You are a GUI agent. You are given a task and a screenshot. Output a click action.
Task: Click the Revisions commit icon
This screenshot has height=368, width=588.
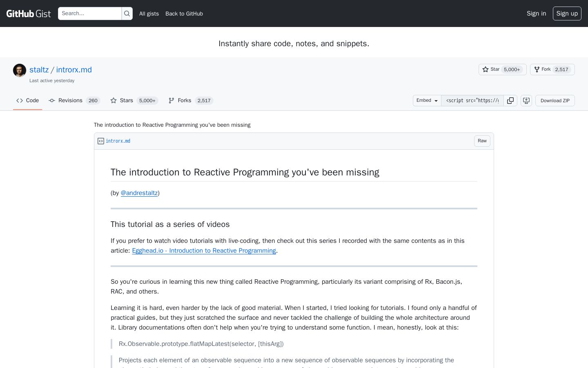[x=52, y=101]
